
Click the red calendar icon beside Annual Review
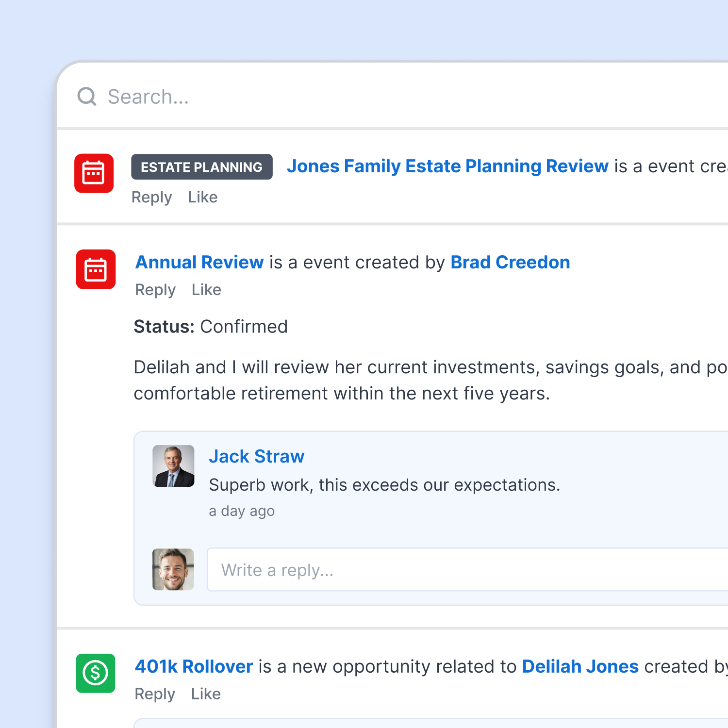point(96,269)
